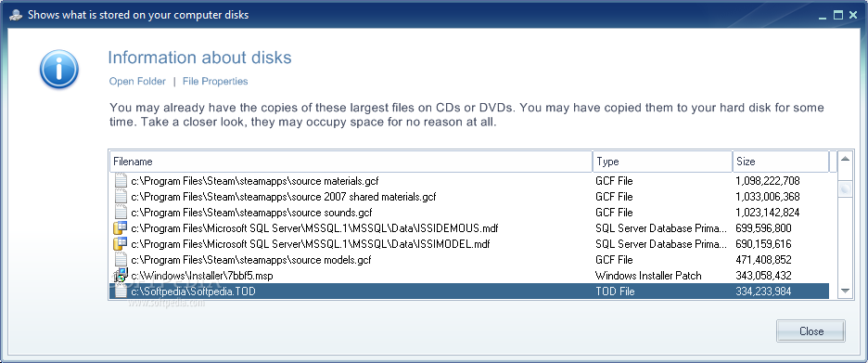Click the scrollbar thumb in file list
Image resolution: width=868 pixels, height=363 pixels.
click(x=846, y=189)
